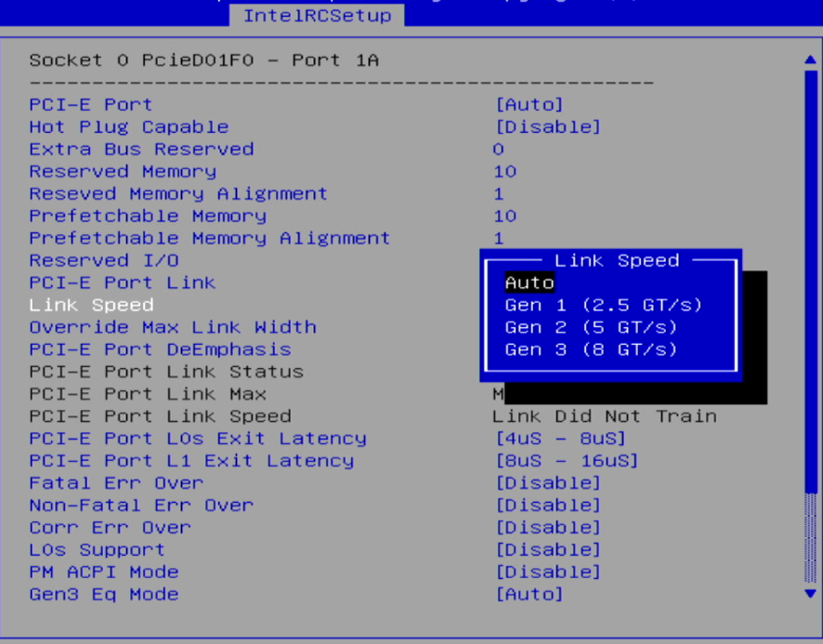This screenshot has height=644, width=823.
Task: Click Socket 0 PcieD01F0 - Port 1A heading
Action: click(204, 59)
